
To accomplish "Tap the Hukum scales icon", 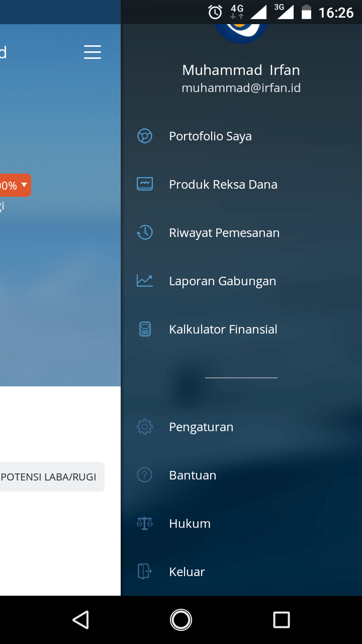I will point(145,523).
